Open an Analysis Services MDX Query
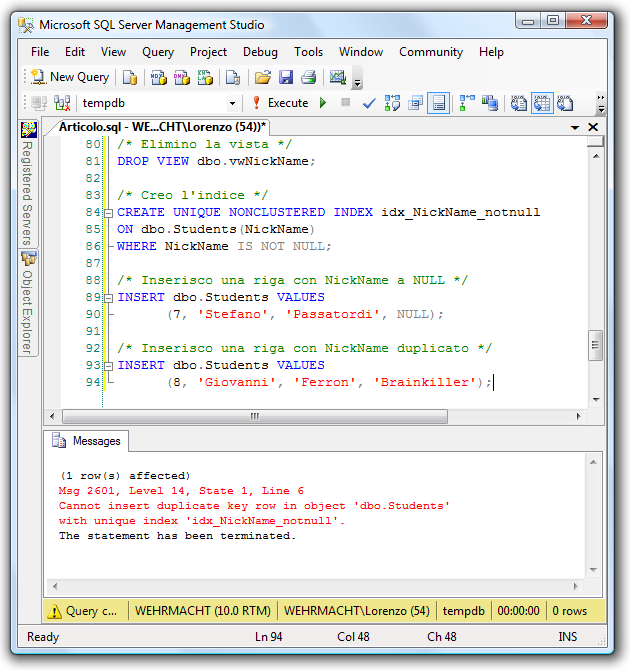 coord(159,77)
